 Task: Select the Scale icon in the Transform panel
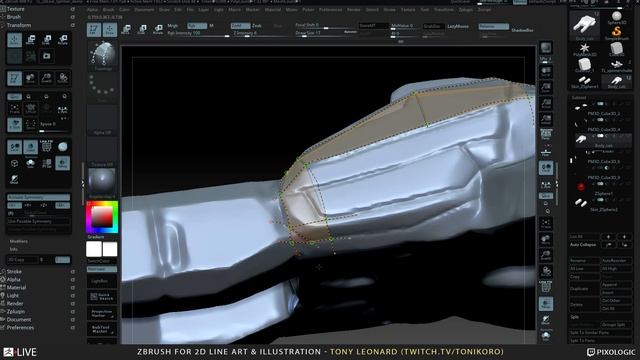click(x=47, y=40)
